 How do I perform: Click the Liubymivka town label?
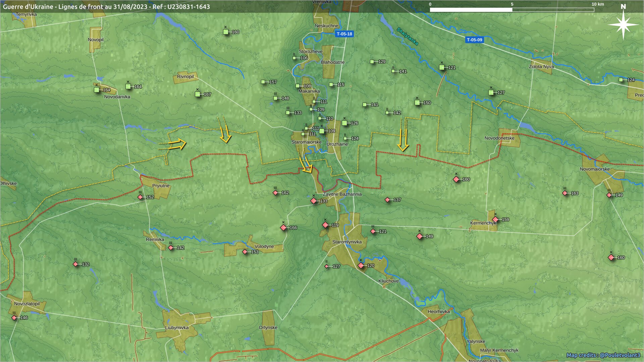pyautogui.click(x=177, y=327)
